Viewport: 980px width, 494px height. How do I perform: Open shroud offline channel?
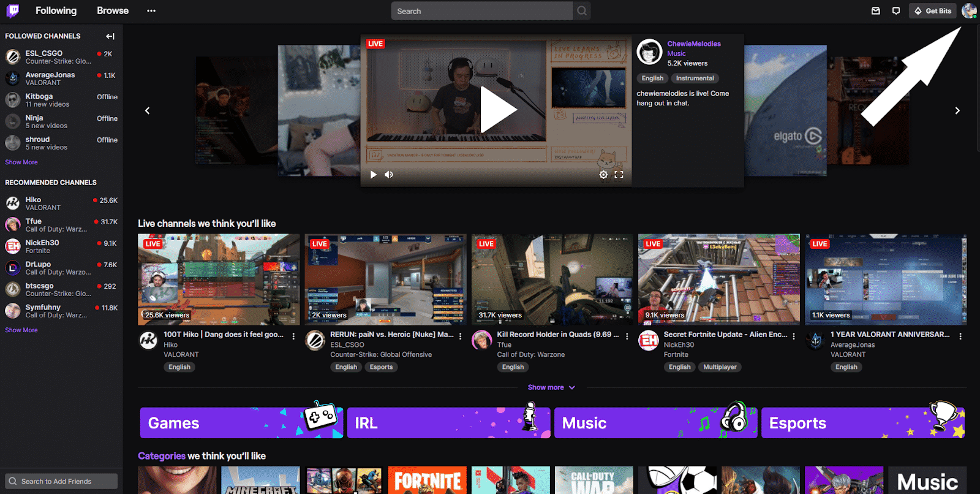(x=61, y=143)
